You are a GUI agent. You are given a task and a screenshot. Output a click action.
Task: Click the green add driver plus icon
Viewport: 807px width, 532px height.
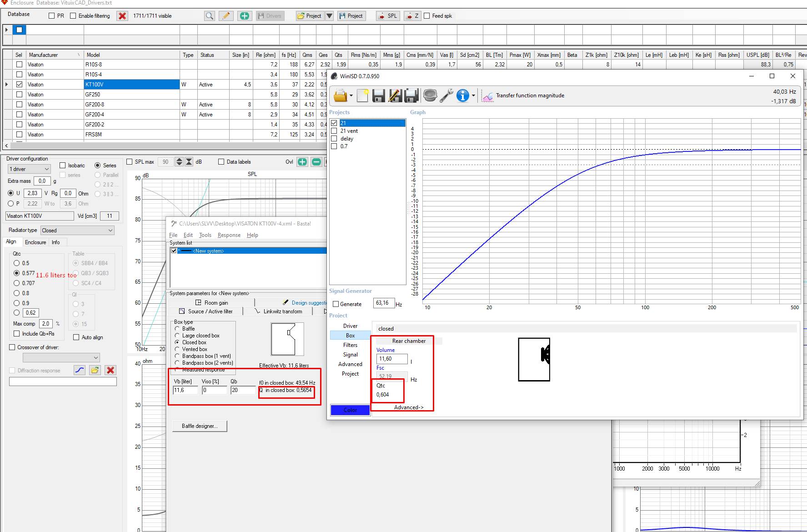tap(245, 16)
